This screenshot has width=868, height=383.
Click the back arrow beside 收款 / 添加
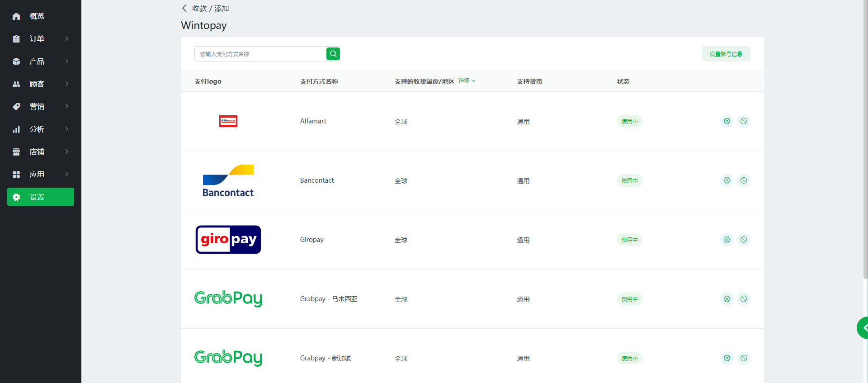184,8
